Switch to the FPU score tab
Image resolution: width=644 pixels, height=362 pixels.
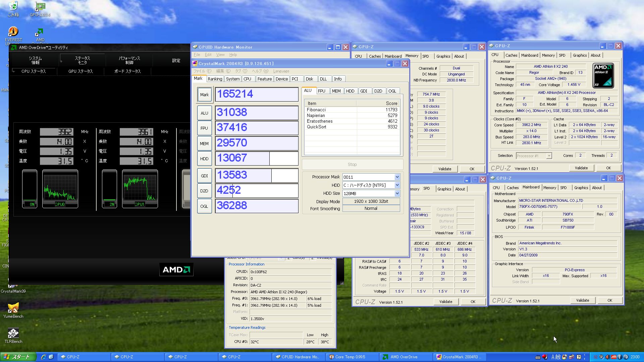click(321, 91)
